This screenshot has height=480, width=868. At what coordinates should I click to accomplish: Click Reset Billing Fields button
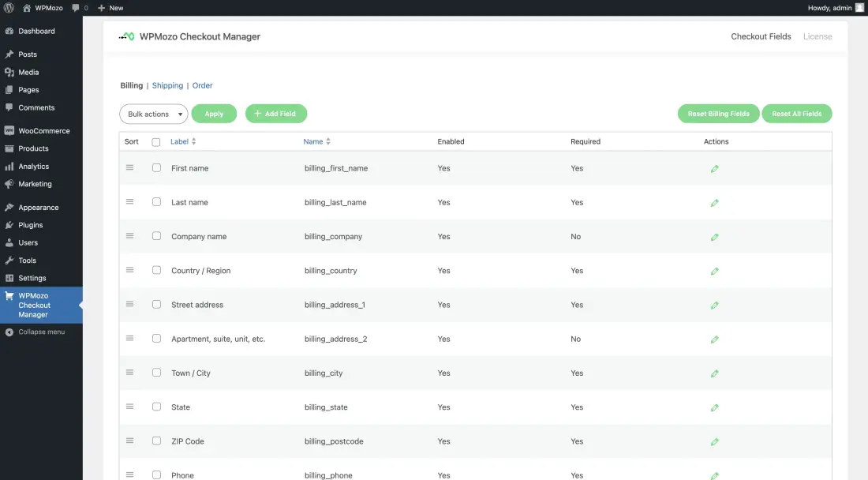tap(719, 114)
